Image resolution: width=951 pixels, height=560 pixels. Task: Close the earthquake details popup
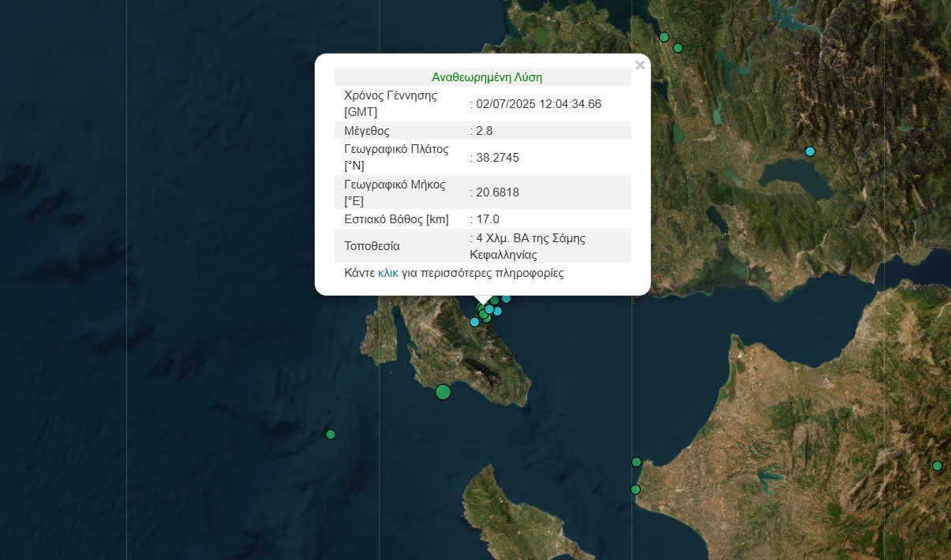(640, 65)
